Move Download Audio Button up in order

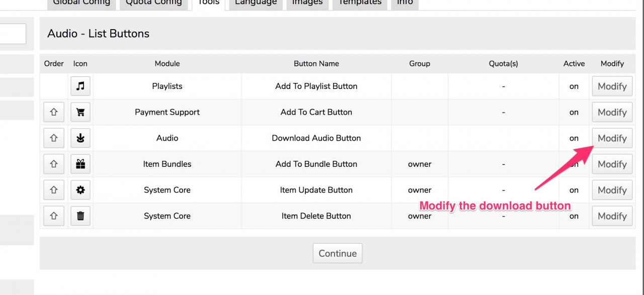tap(54, 138)
